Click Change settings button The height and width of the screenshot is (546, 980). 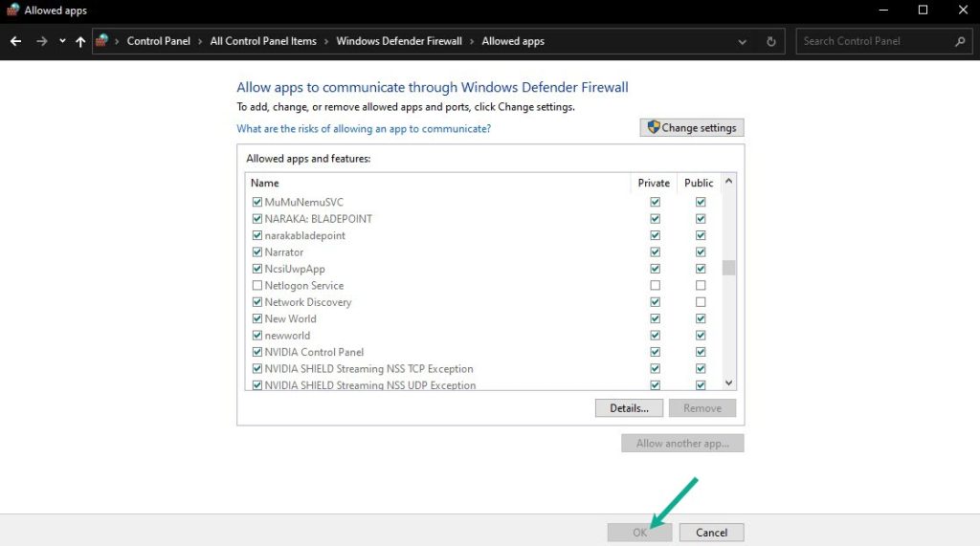[692, 127]
